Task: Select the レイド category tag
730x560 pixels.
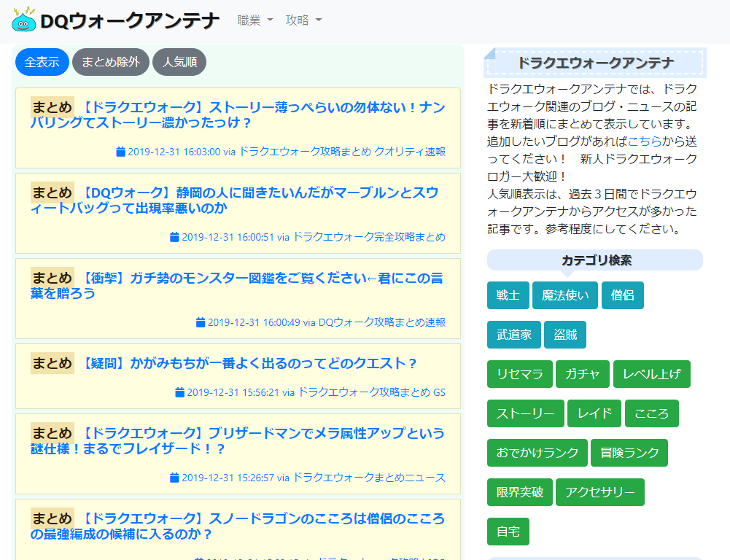Action: (x=594, y=413)
